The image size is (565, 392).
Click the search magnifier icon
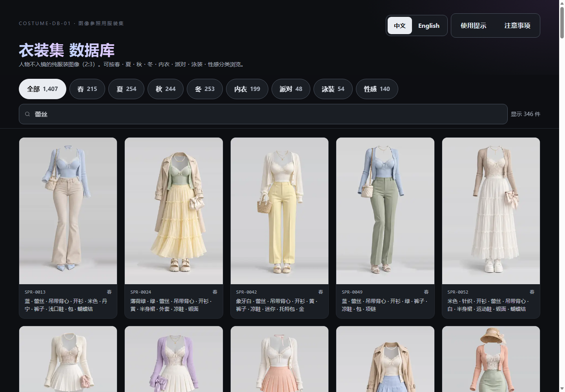pyautogui.click(x=27, y=114)
